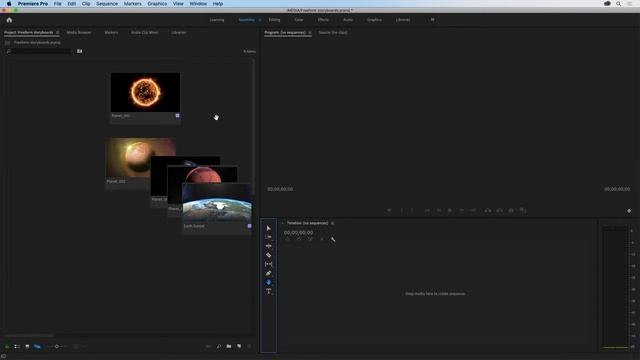Open the Sequence menu
Image resolution: width=640 pixels, height=360 pixels.
tap(107, 4)
